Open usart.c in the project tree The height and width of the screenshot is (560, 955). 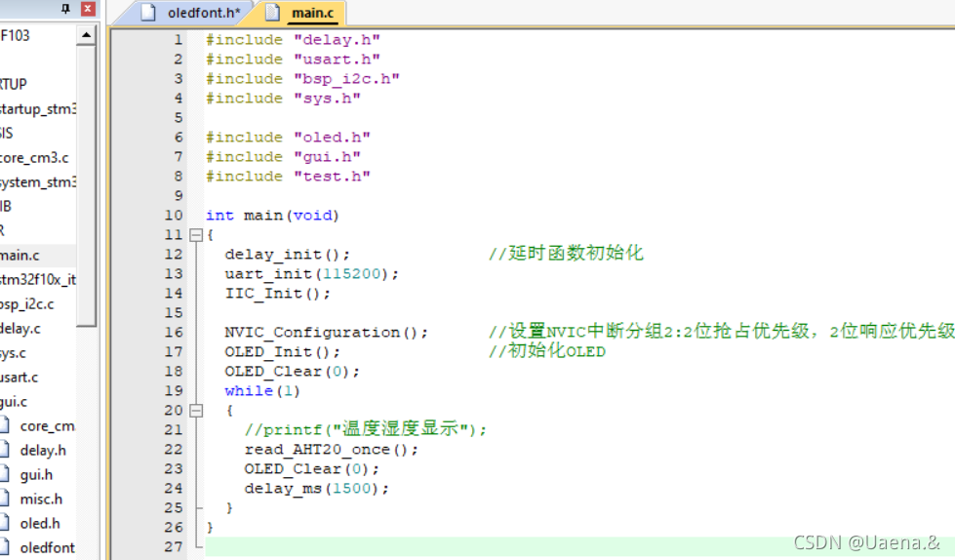tap(19, 378)
